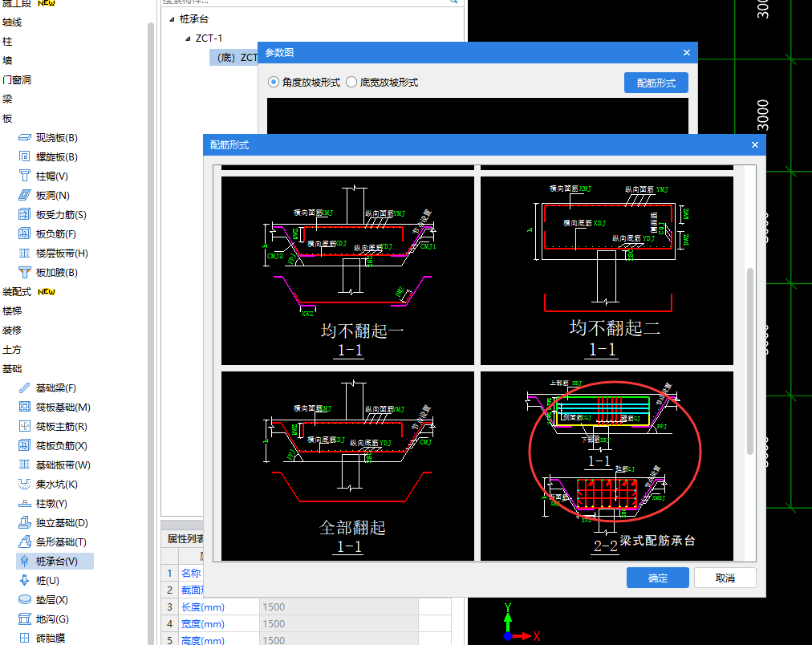
Task: Click the 长度(mm) property name
Action: [203, 606]
